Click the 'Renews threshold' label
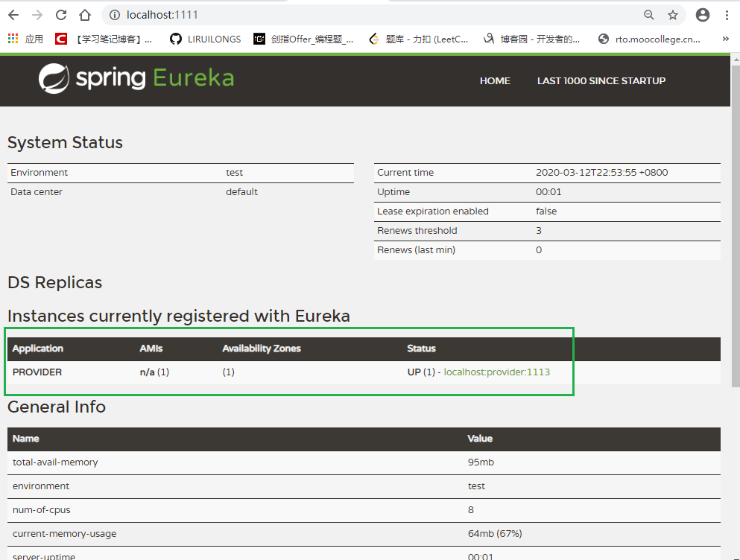 (417, 231)
